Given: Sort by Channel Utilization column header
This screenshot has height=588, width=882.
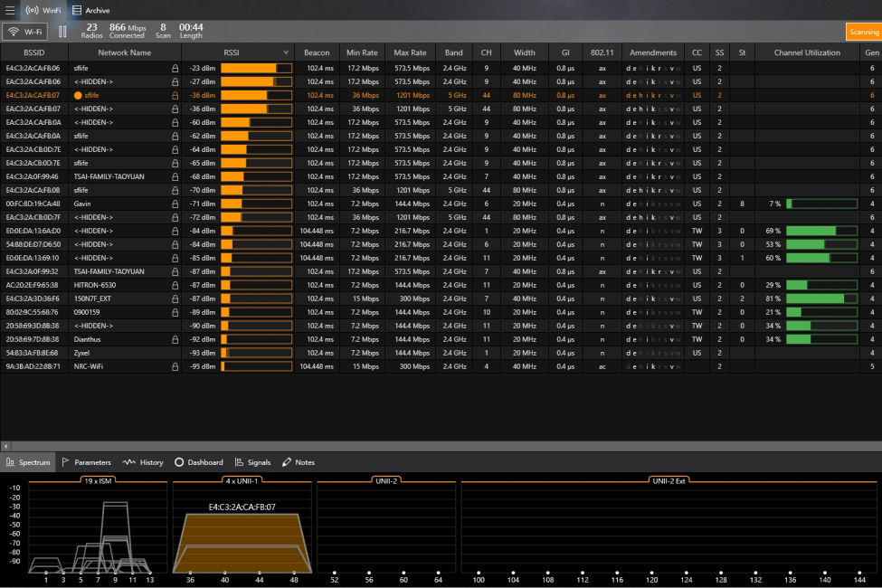Looking at the screenshot, I should tap(807, 52).
